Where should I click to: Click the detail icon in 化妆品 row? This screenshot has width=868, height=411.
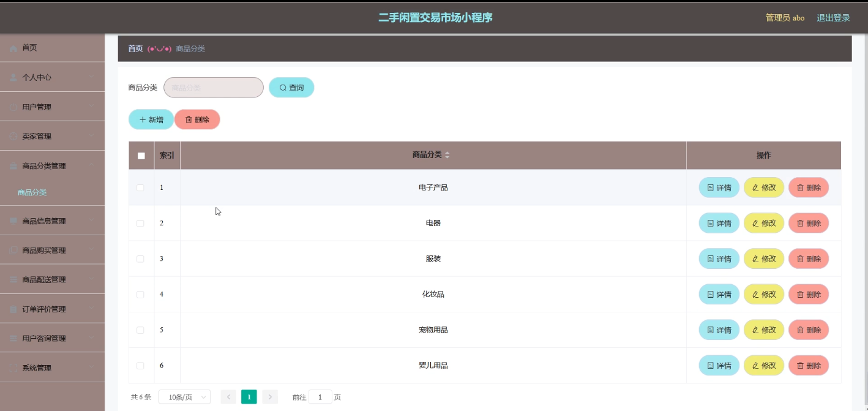[x=710, y=294]
